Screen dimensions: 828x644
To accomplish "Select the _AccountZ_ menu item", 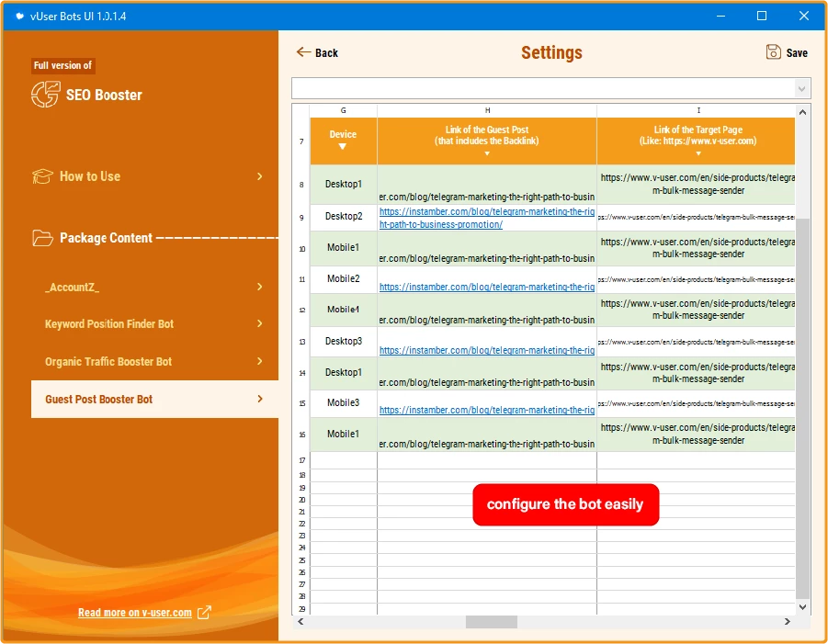I will [154, 287].
